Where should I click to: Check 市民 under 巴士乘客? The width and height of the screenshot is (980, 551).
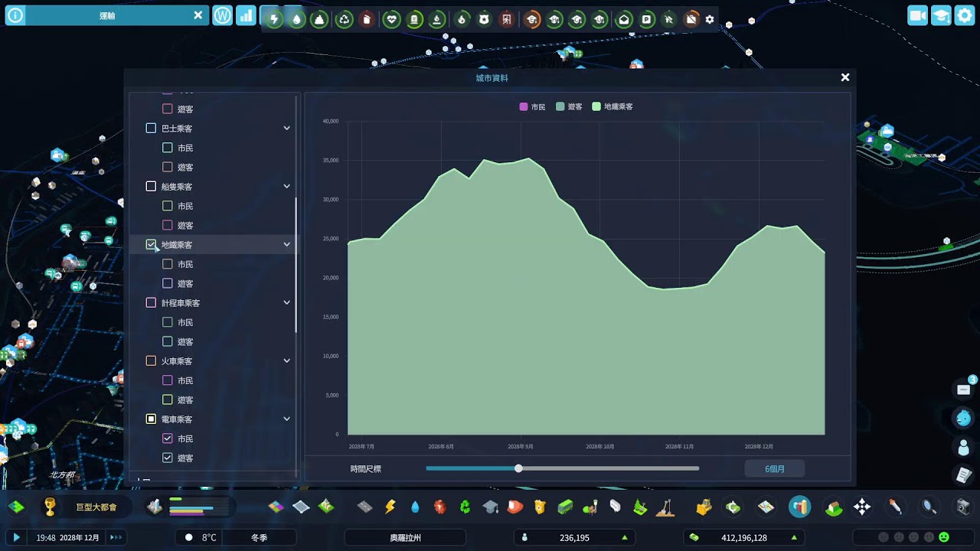[168, 148]
